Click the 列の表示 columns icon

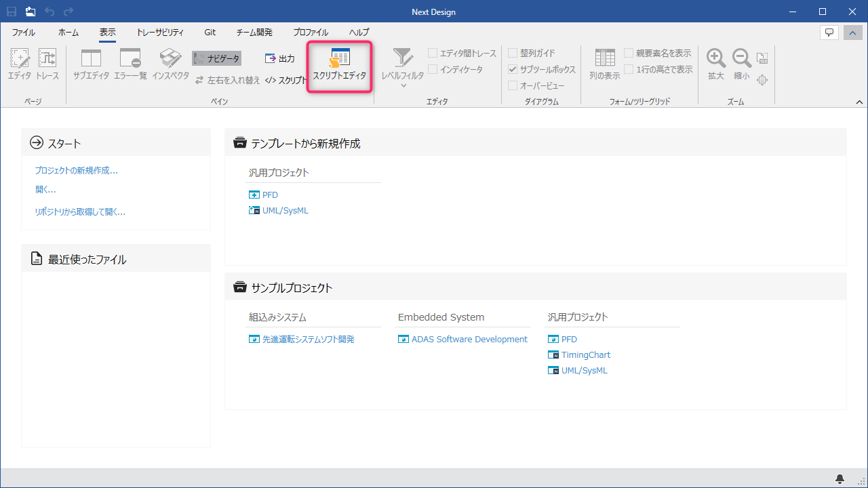coord(604,66)
